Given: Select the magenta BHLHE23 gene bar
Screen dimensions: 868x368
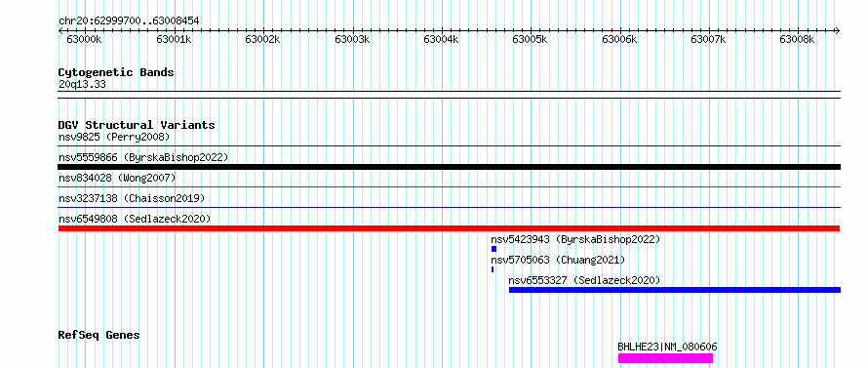Looking at the screenshot, I should pyautogui.click(x=665, y=358).
